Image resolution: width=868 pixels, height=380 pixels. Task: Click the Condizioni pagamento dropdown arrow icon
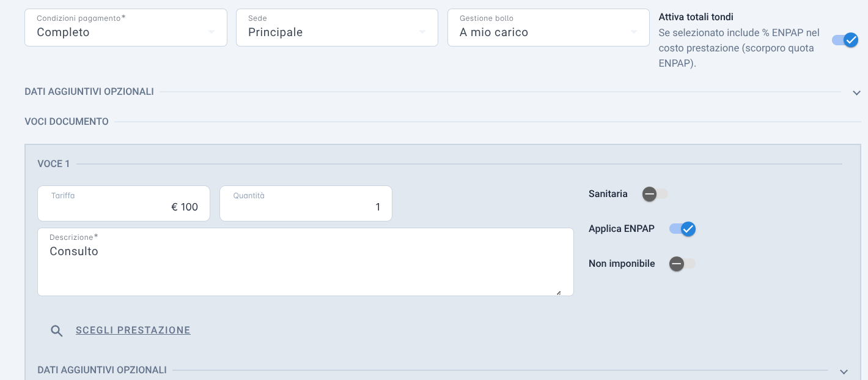tap(211, 32)
